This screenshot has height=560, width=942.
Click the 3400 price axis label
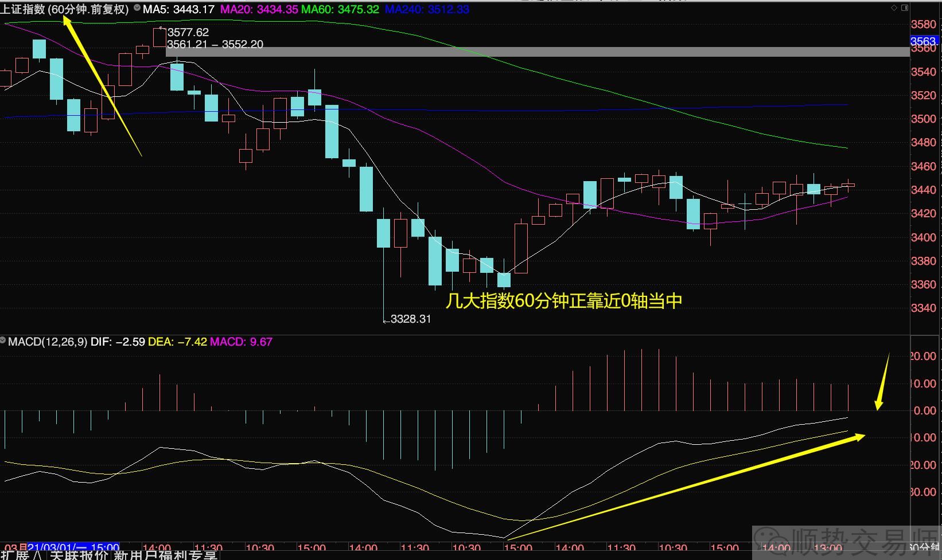click(x=924, y=237)
